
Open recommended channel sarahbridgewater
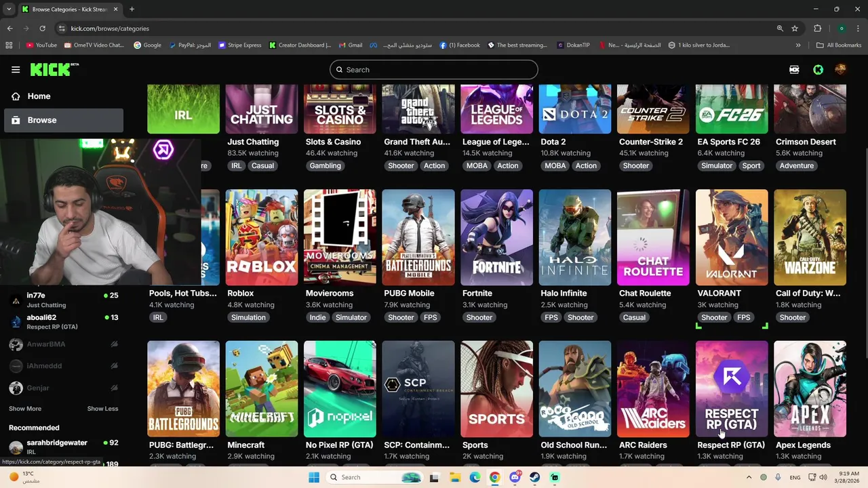[64, 447]
